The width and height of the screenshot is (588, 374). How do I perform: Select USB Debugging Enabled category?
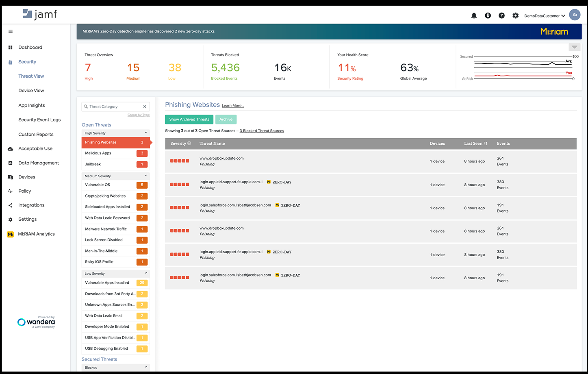coord(115,349)
